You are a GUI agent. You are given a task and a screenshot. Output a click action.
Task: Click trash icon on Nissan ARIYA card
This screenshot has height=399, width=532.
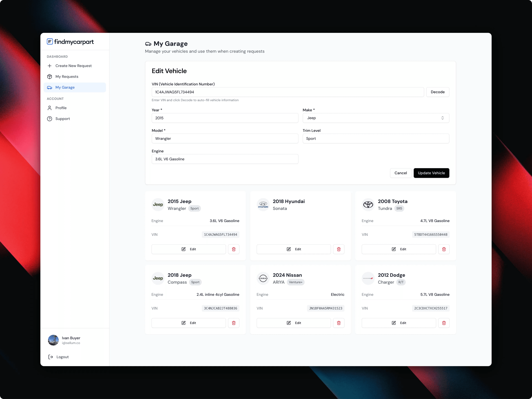338,323
